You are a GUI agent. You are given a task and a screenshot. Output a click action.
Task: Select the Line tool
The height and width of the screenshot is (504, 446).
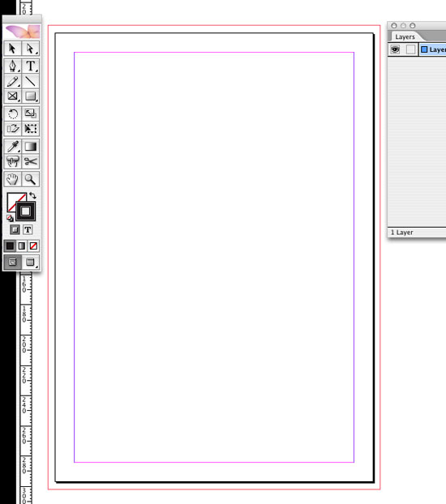(31, 81)
